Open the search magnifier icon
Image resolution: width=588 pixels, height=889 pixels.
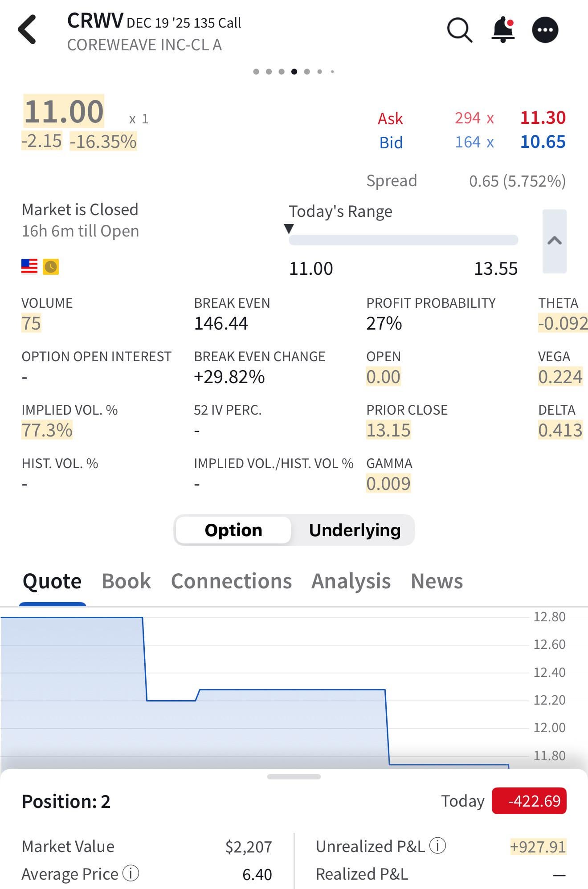tap(459, 30)
